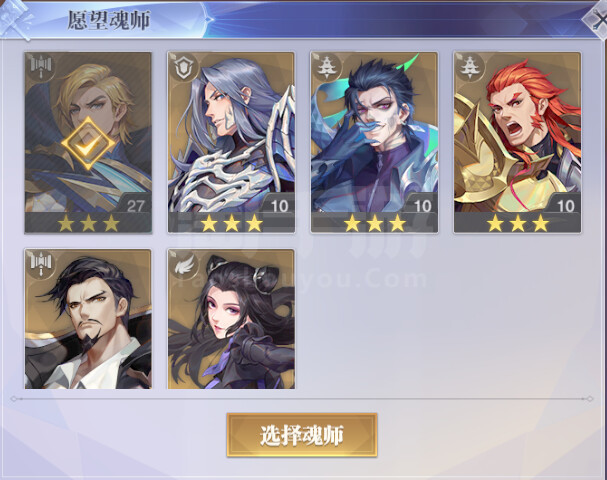Click the wing class icon on female card
This screenshot has width=607, height=480.
coord(184,265)
